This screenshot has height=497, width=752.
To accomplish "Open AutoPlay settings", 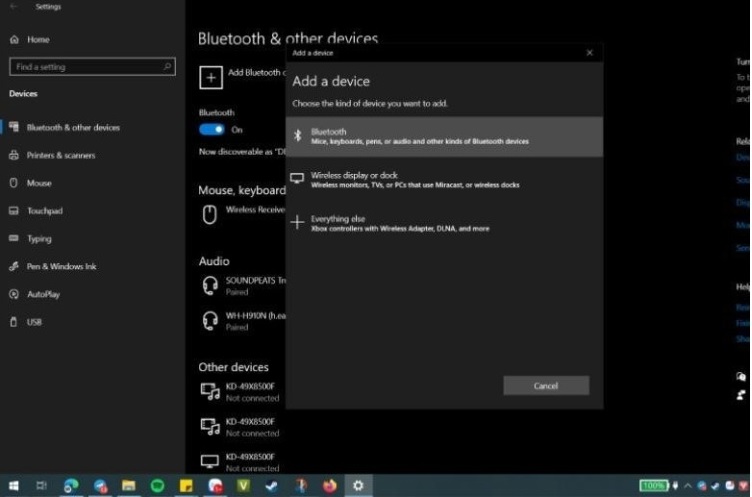I will (x=43, y=295).
